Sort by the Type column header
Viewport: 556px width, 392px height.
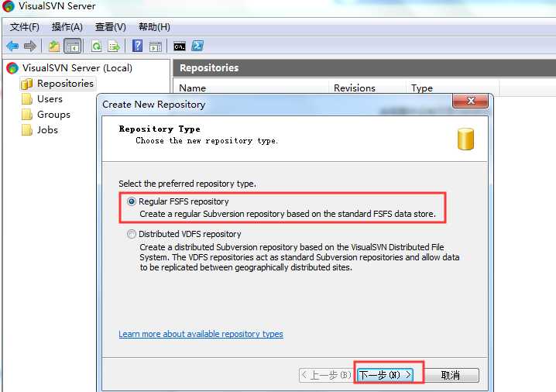point(453,88)
